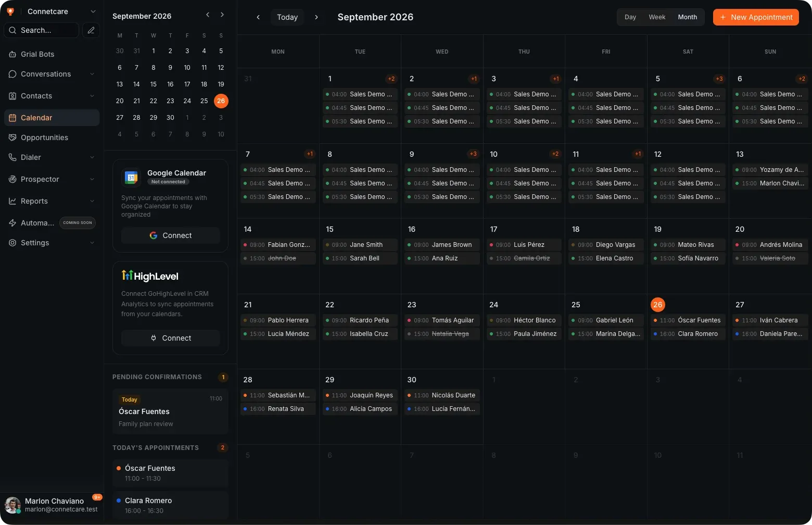Expand the Contacts menu

[x=92, y=96]
